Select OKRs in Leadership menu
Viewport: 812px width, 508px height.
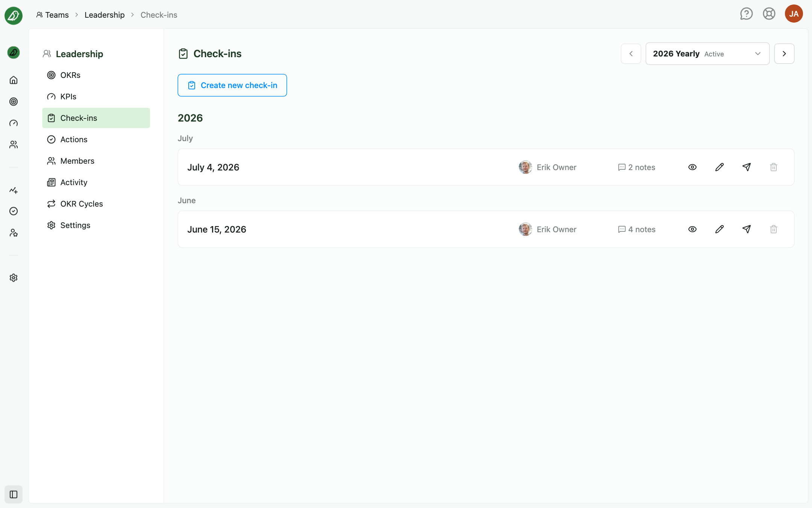point(96,75)
